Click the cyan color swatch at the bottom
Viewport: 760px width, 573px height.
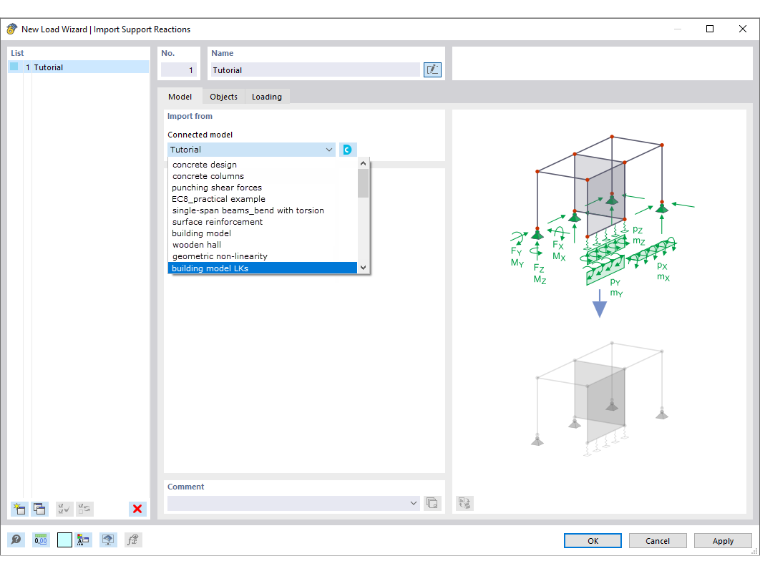tap(64, 540)
